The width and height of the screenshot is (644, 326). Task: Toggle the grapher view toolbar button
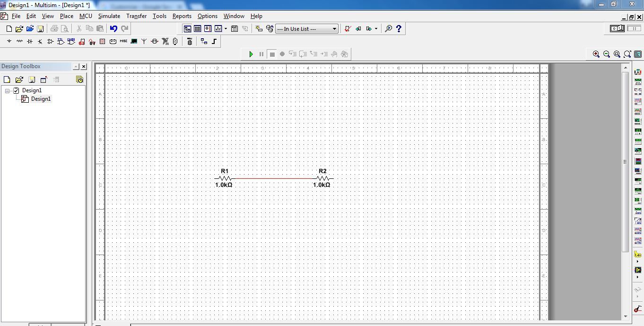218,28
